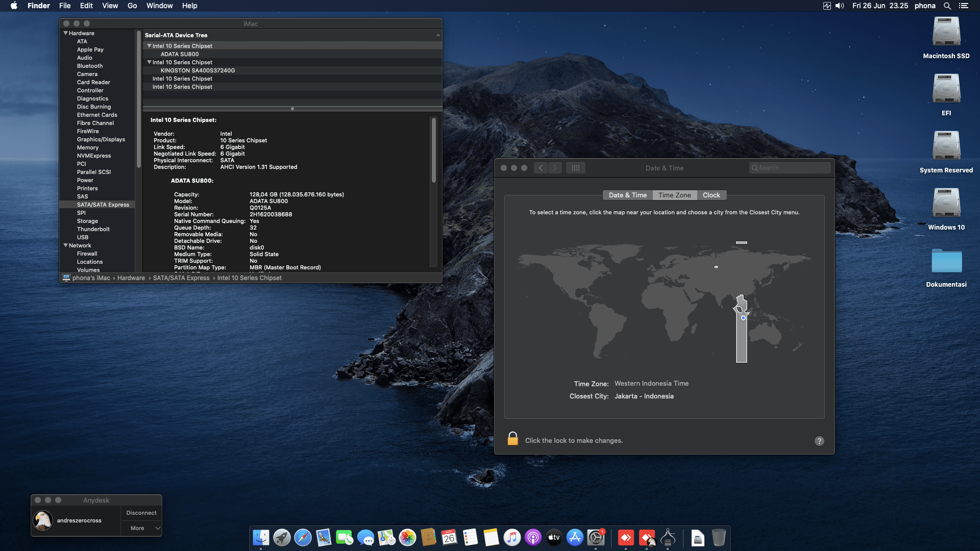Select the Time Zone tab
This screenshot has width=980, height=551.
[x=675, y=195]
